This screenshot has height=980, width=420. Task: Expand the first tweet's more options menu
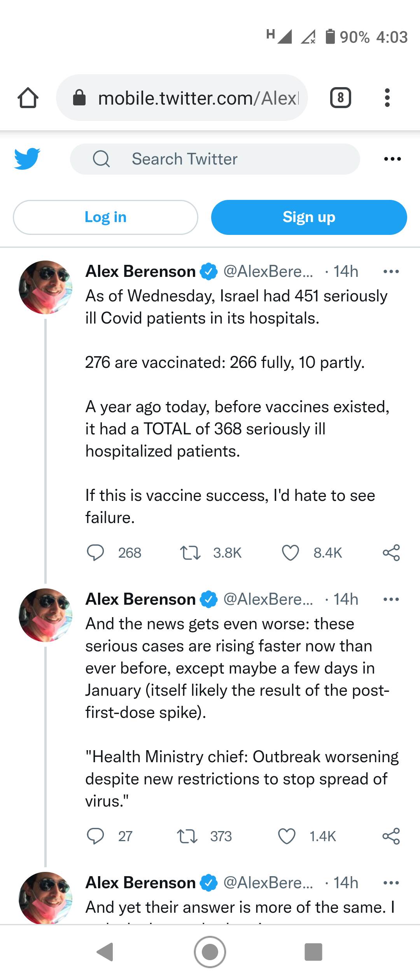tap(391, 271)
